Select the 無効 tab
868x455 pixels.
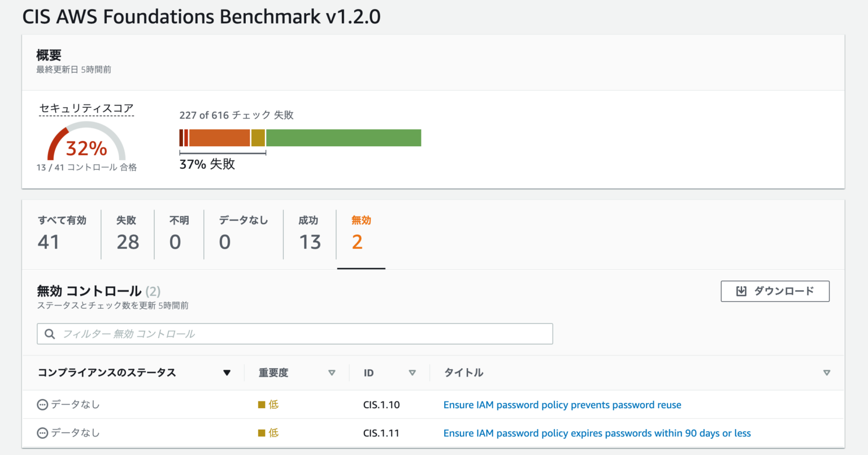click(361, 231)
